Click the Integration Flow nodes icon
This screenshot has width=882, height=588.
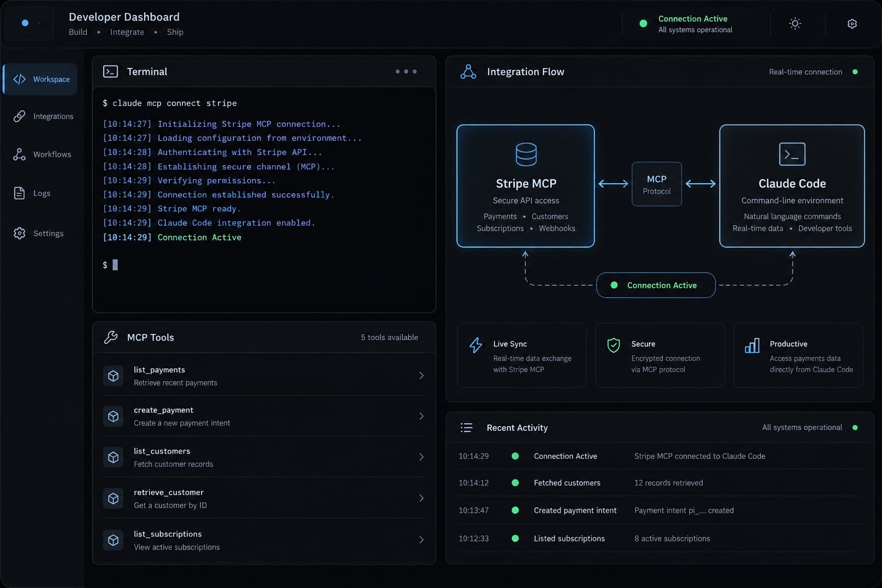pyautogui.click(x=468, y=72)
